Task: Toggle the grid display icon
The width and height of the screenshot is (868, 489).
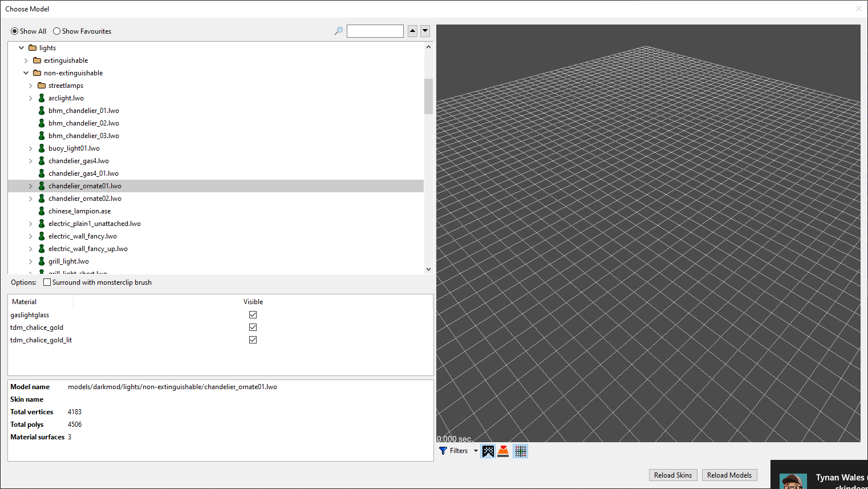Action: click(520, 451)
